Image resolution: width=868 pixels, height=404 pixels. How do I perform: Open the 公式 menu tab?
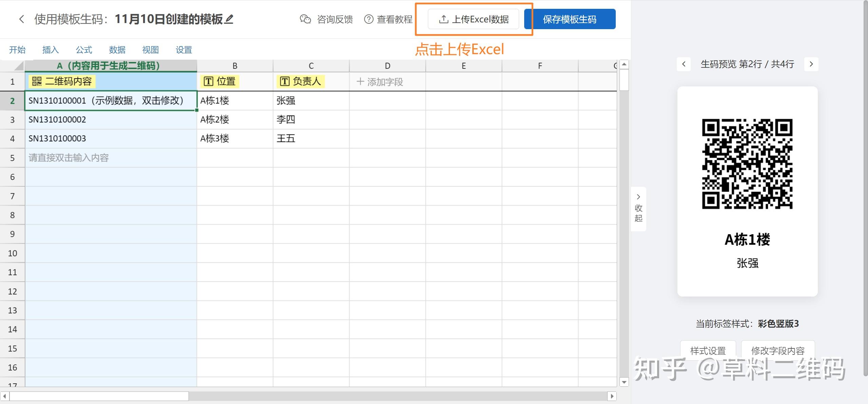pyautogui.click(x=84, y=50)
